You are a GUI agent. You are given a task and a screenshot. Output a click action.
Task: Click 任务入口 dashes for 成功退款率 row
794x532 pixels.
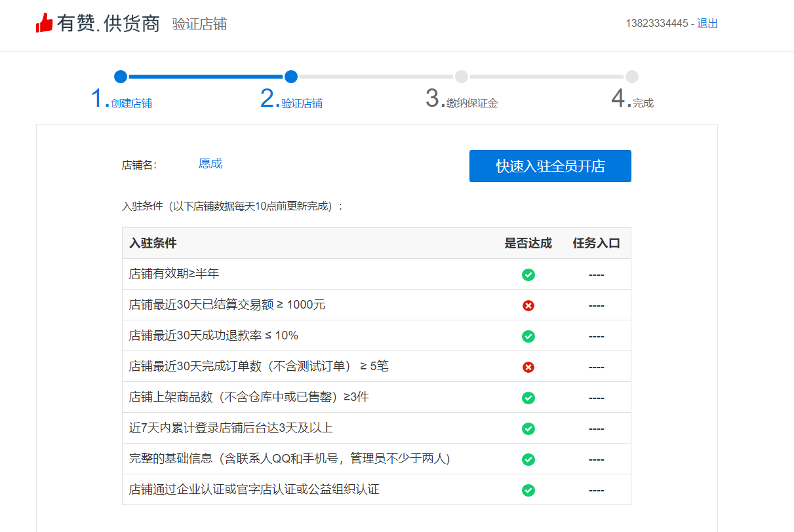pos(597,337)
